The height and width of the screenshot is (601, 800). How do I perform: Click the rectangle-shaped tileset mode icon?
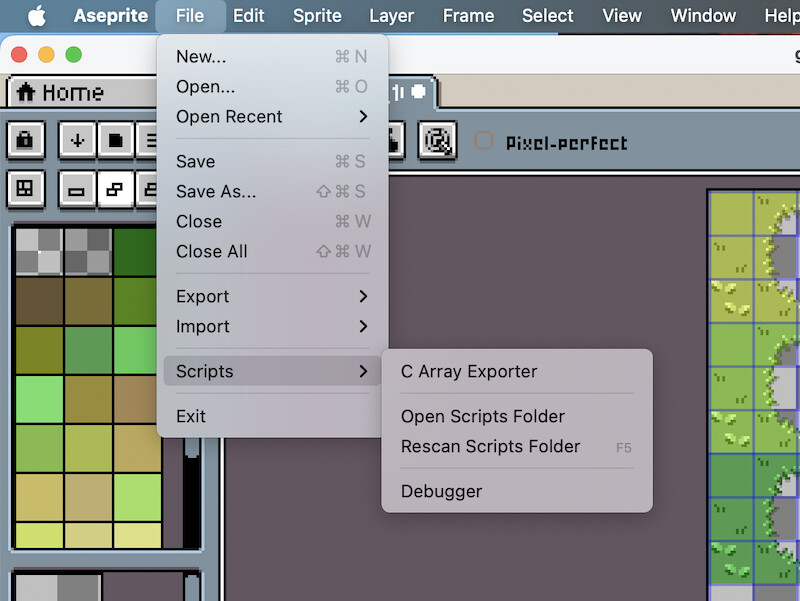click(76, 188)
